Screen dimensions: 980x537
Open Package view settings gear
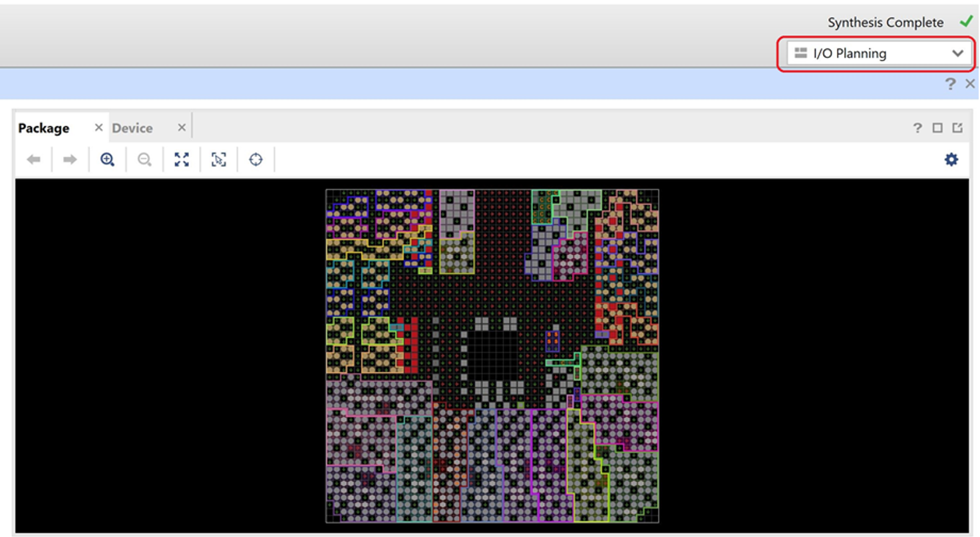951,160
